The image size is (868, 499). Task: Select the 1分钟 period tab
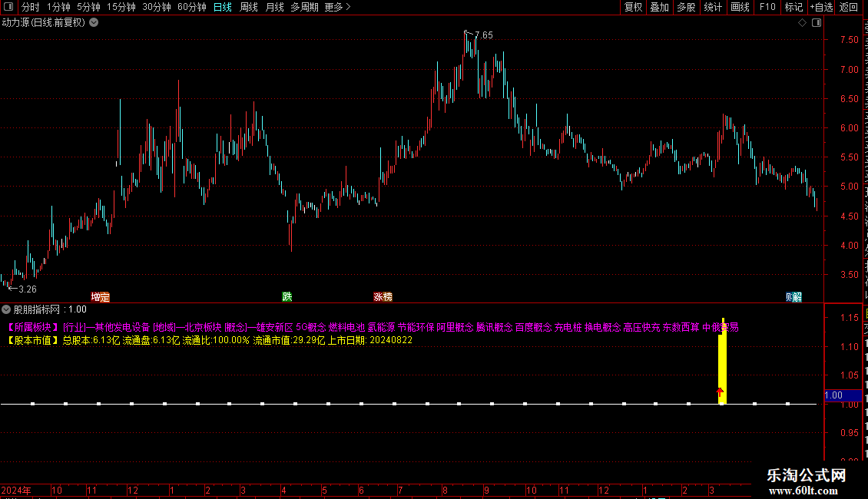58,7
